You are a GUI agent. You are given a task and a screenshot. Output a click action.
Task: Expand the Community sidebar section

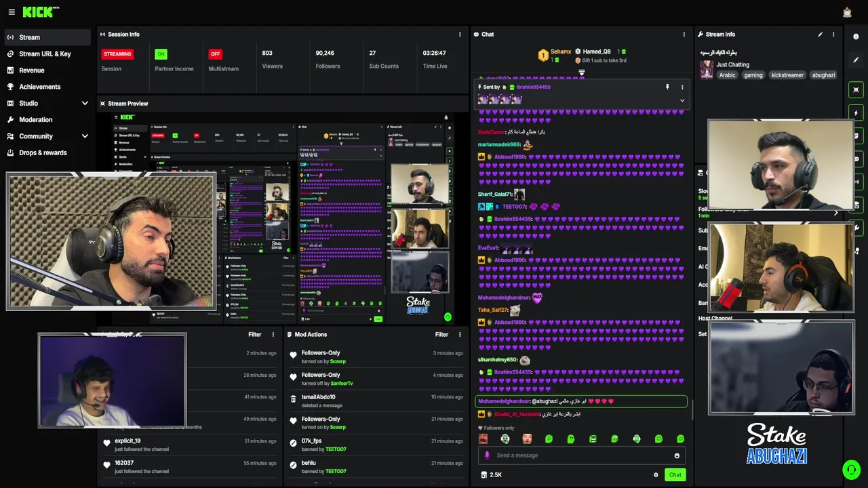(x=85, y=136)
